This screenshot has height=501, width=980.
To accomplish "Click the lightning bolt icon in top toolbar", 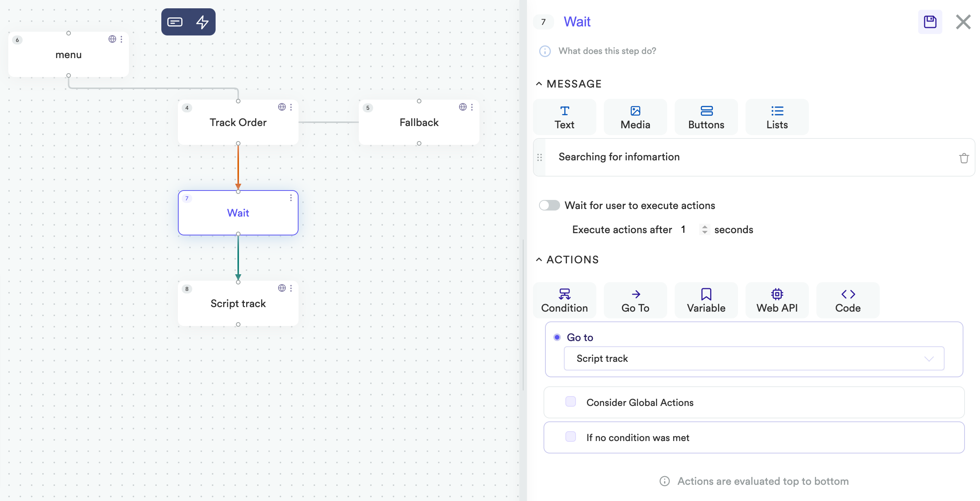I will coord(202,22).
